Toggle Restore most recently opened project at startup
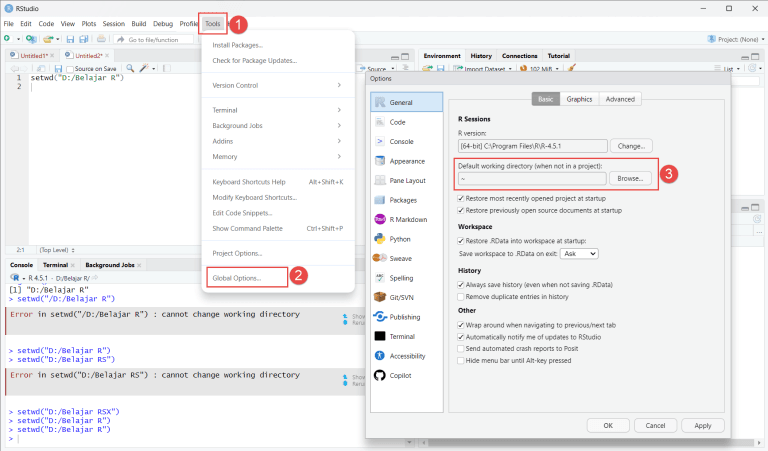Viewport: 768px width, 451px height. pyautogui.click(x=460, y=198)
